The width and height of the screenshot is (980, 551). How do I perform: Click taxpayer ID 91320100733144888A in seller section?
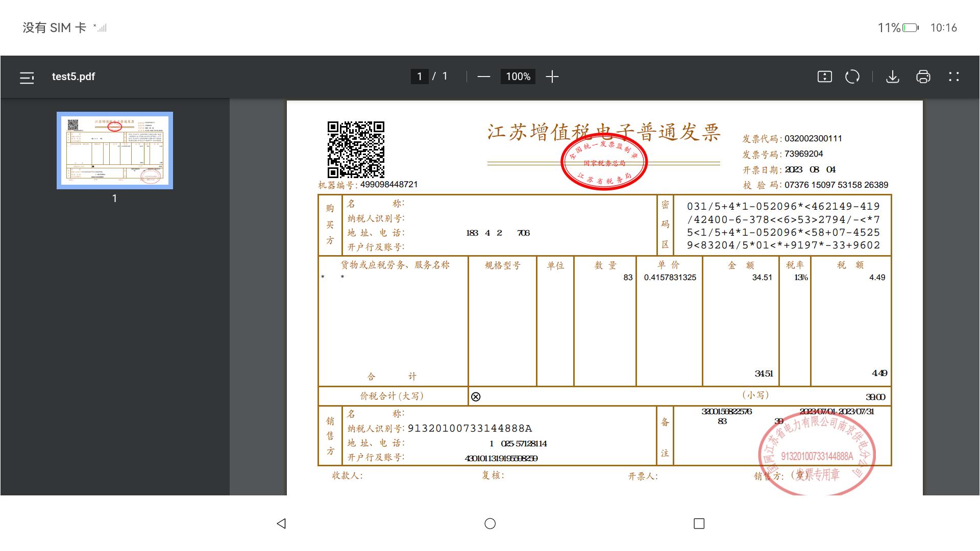tap(470, 428)
